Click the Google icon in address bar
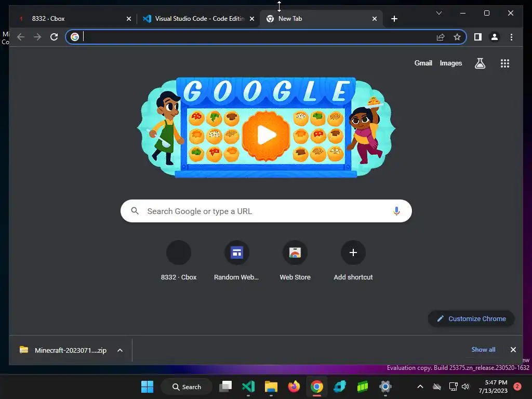 click(x=75, y=37)
